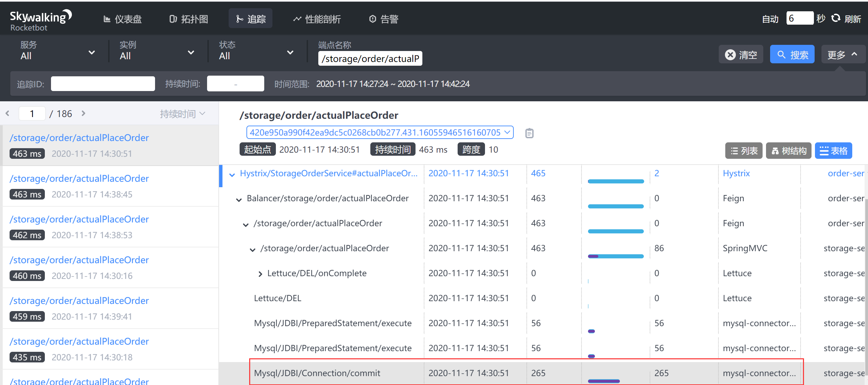Click the 265 duration in commit row
This screenshot has width=868, height=385.
point(538,373)
